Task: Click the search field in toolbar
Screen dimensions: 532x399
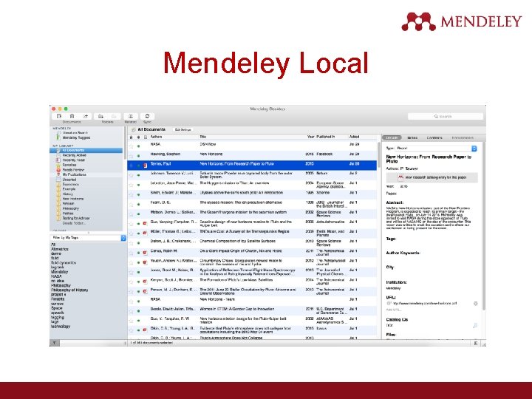Action: click(x=445, y=117)
